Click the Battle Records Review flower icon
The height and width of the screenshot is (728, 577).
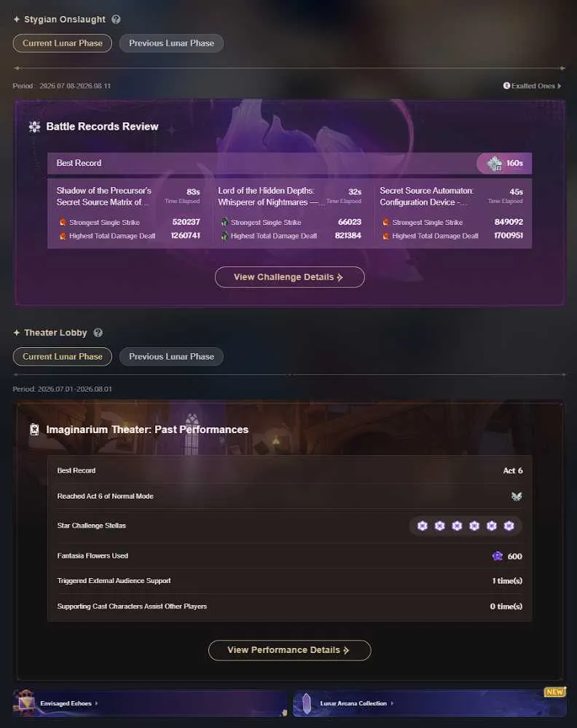[x=34, y=127]
